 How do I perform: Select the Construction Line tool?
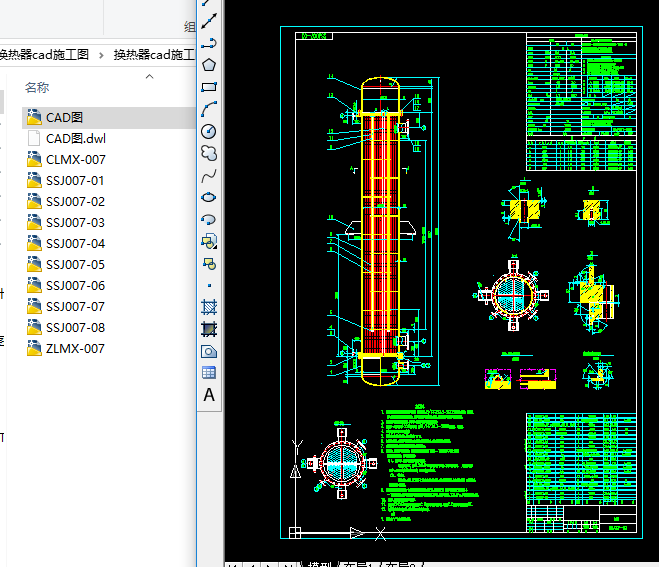[209, 21]
